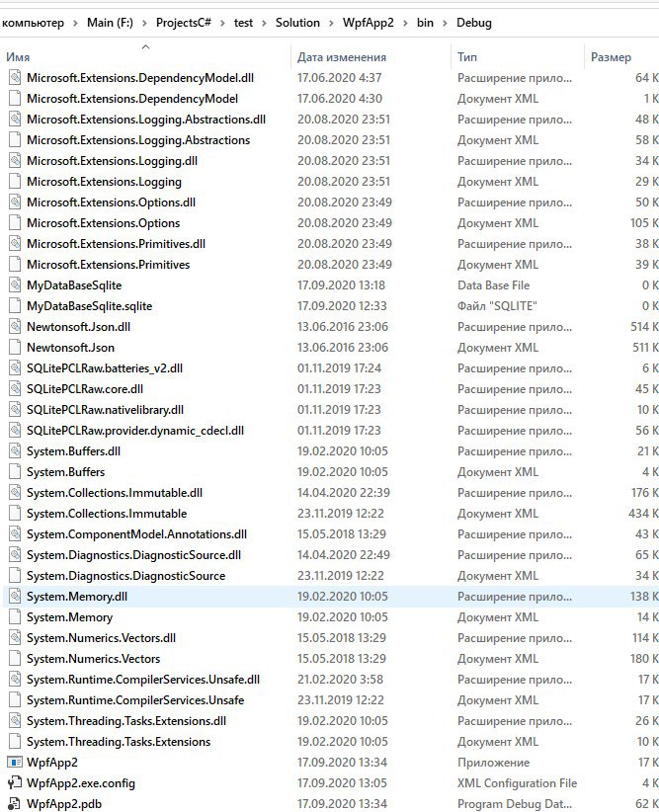Screen dimensions: 659x812
Task: Go to Main (F:) drive breadcrumb
Action: click(x=110, y=23)
